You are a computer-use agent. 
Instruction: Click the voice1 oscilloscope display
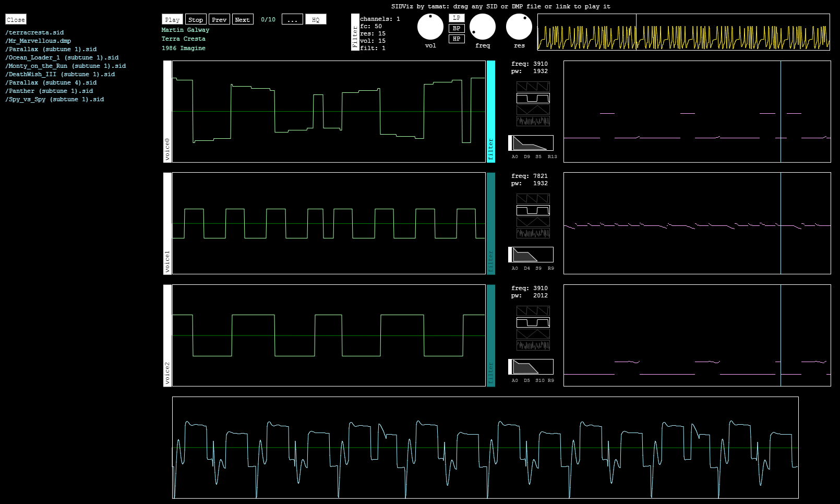pyautogui.click(x=329, y=223)
